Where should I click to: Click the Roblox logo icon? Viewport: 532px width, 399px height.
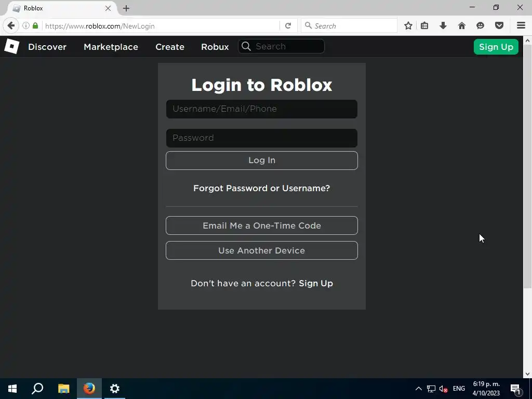point(11,46)
